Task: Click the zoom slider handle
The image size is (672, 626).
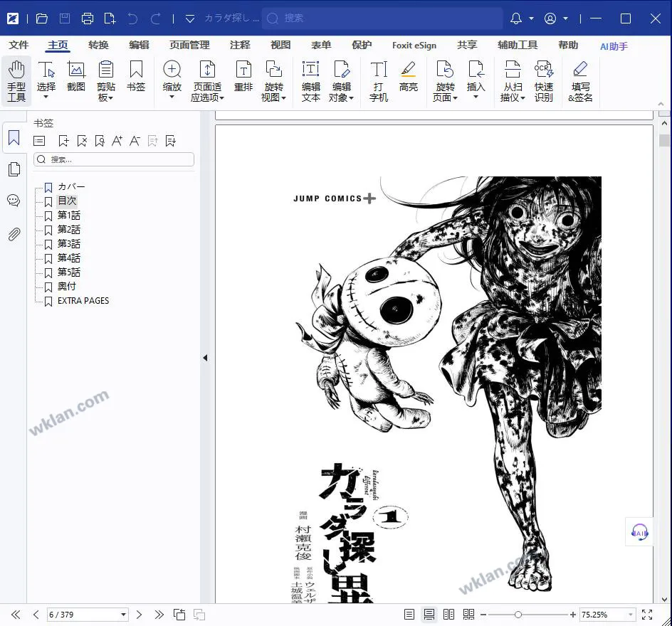Action: pyautogui.click(x=518, y=615)
